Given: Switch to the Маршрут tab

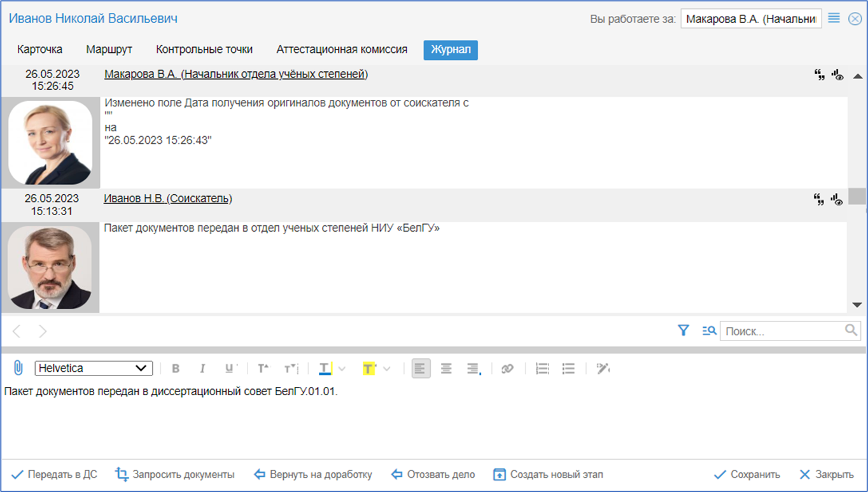Looking at the screenshot, I should point(109,49).
